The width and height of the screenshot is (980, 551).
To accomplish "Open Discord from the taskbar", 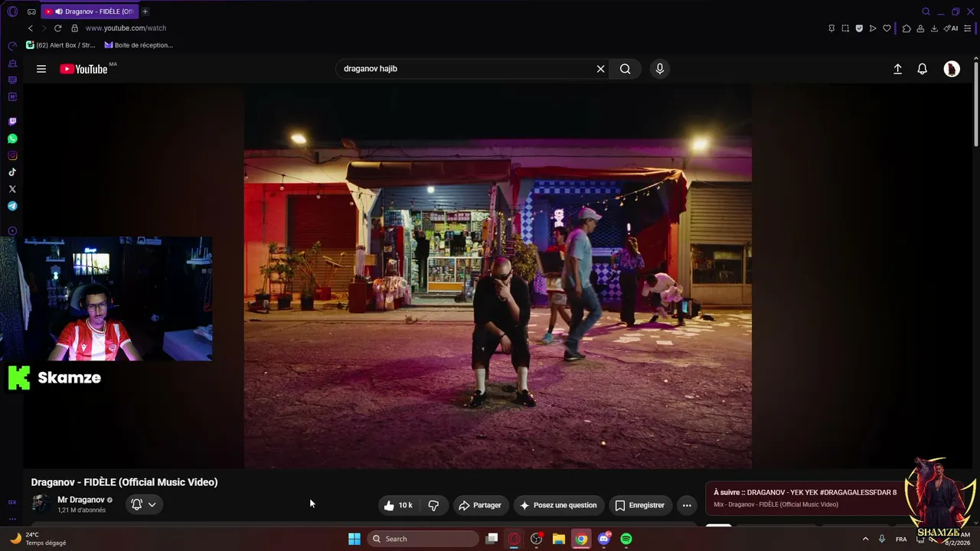I will click(x=604, y=539).
